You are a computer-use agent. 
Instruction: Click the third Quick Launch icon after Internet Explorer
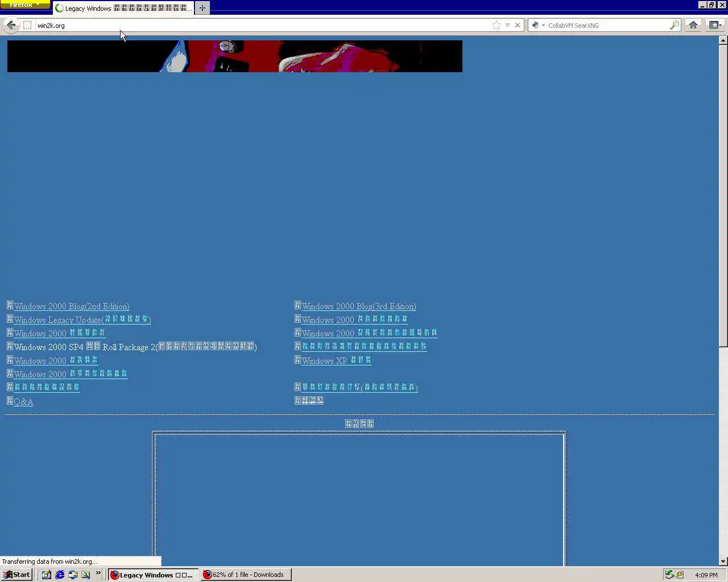pyautogui.click(x=73, y=575)
